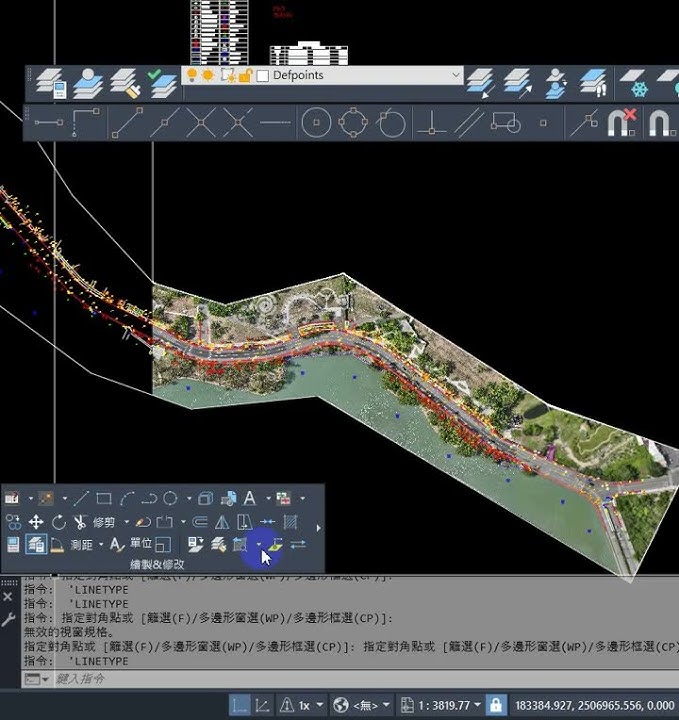The height and width of the screenshot is (720, 679).
Task: Select the Apparent Intersection snap
Action: tap(237, 123)
